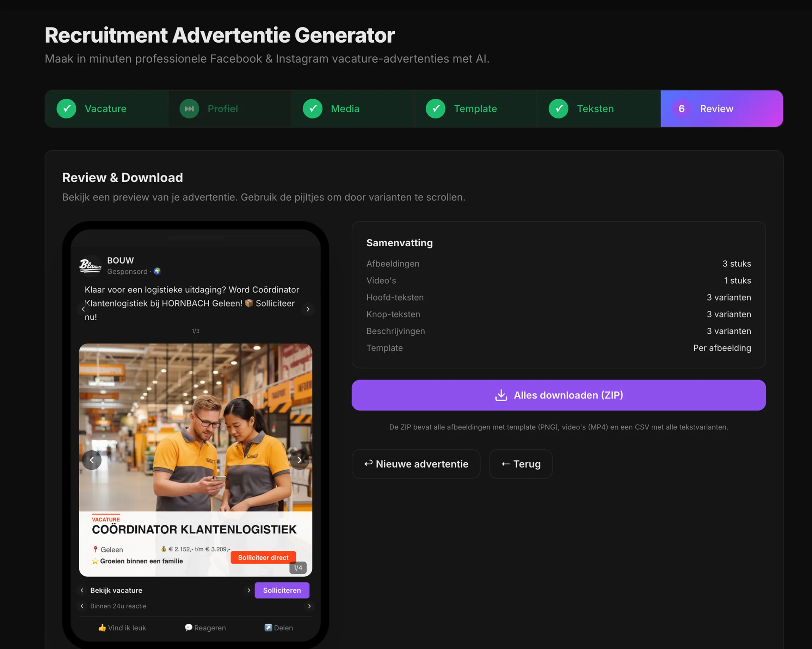
Task: Click green checkmark icon on Vacature
Action: (67, 109)
